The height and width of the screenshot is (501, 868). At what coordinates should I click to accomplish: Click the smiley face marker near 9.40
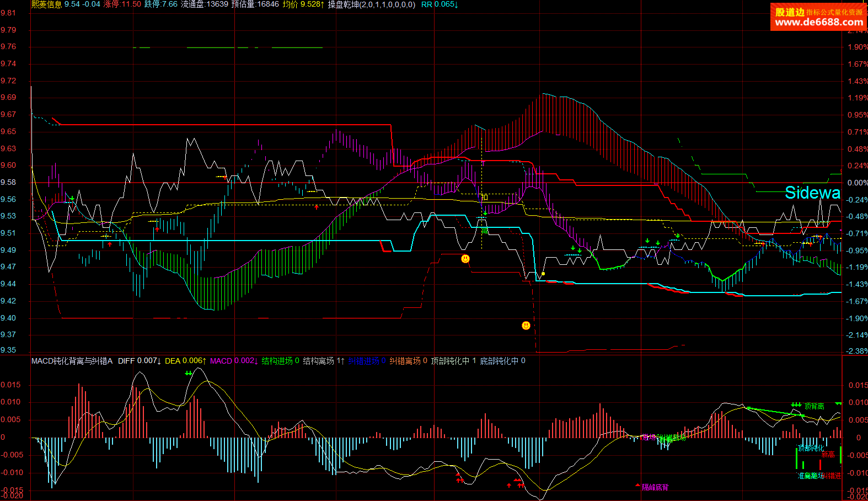click(526, 326)
